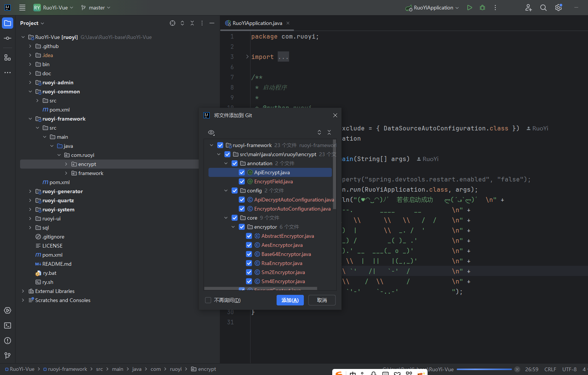Open the Structure tool window

point(8,57)
